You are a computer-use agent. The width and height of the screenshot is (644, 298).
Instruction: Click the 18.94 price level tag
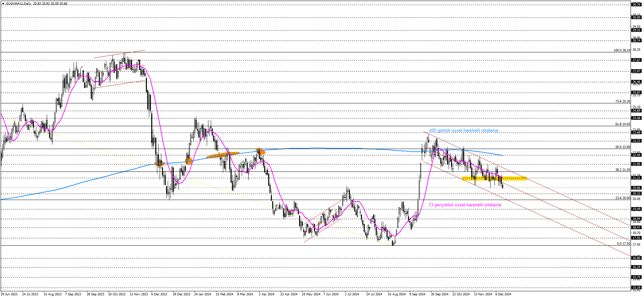pyautogui.click(x=636, y=219)
